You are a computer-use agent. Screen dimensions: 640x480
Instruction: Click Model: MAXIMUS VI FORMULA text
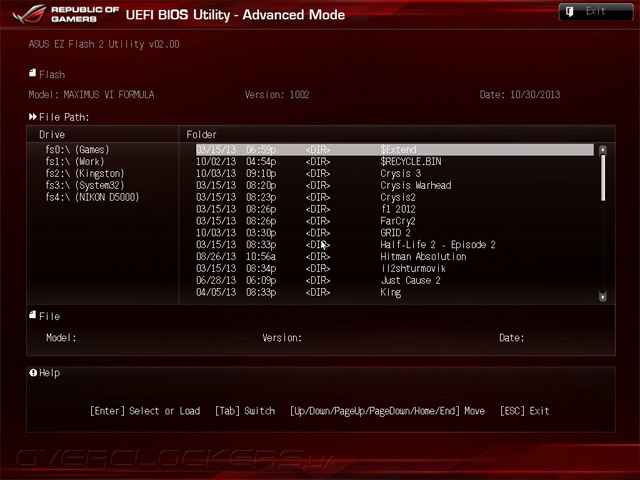(91, 95)
